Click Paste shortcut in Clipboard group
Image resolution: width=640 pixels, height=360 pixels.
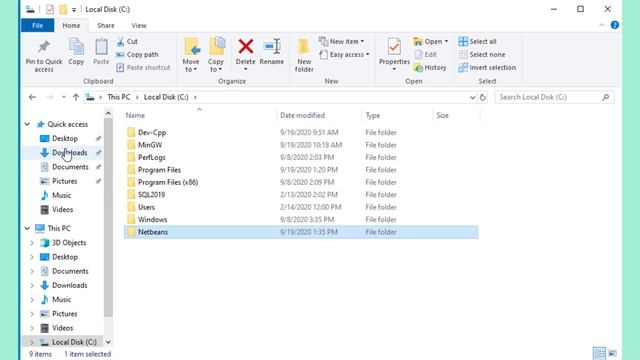[x=143, y=68]
